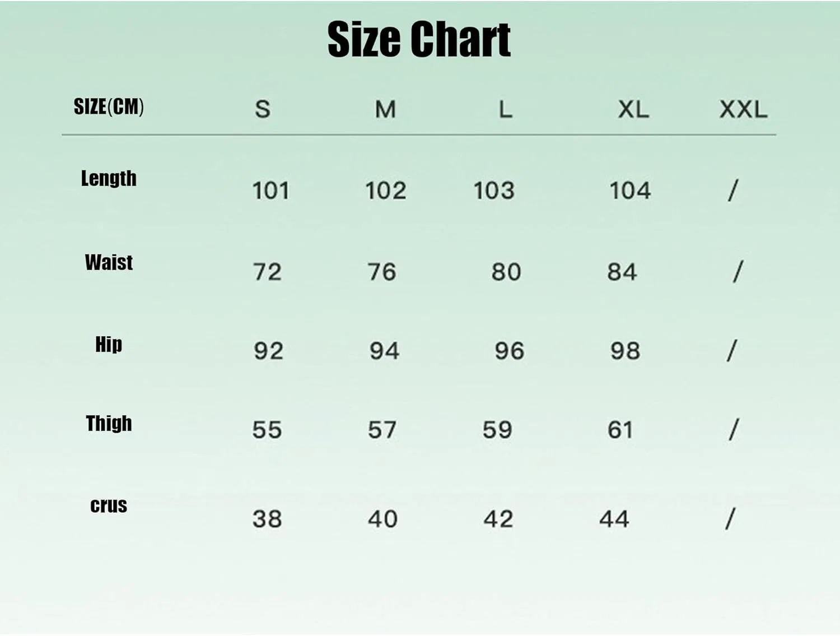The height and width of the screenshot is (636, 840).
Task: Click the Size Chart title
Action: pos(419,39)
